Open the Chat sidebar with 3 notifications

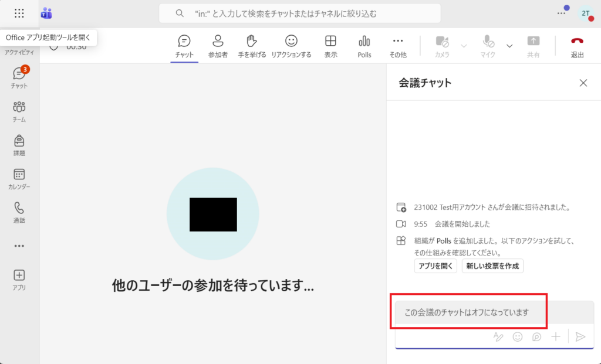[19, 77]
